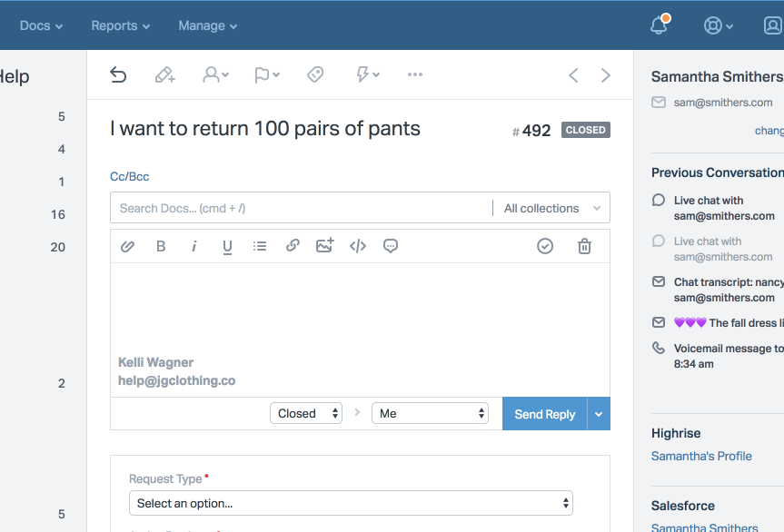The width and height of the screenshot is (784, 532).
Task: Click the Send Reply button
Action: 544,414
